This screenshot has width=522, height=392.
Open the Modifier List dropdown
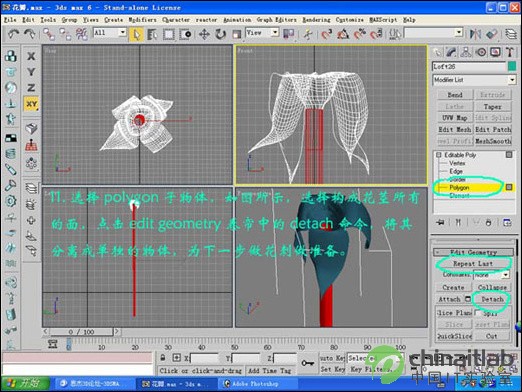(x=474, y=80)
